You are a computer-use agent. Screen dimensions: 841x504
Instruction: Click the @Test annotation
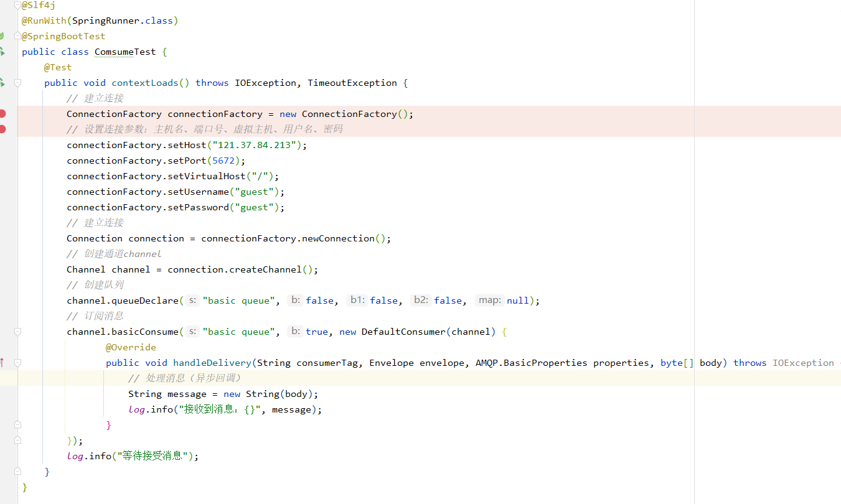coord(58,67)
